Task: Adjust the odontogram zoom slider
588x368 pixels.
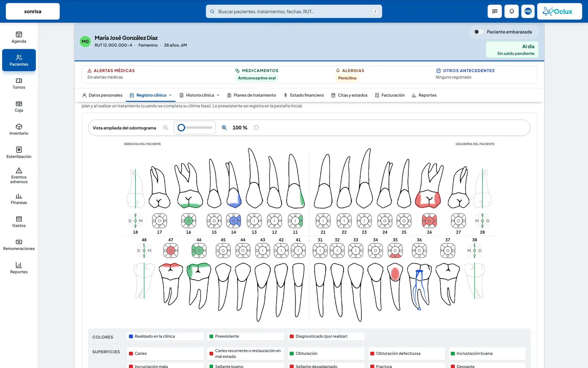Action: pyautogui.click(x=195, y=128)
